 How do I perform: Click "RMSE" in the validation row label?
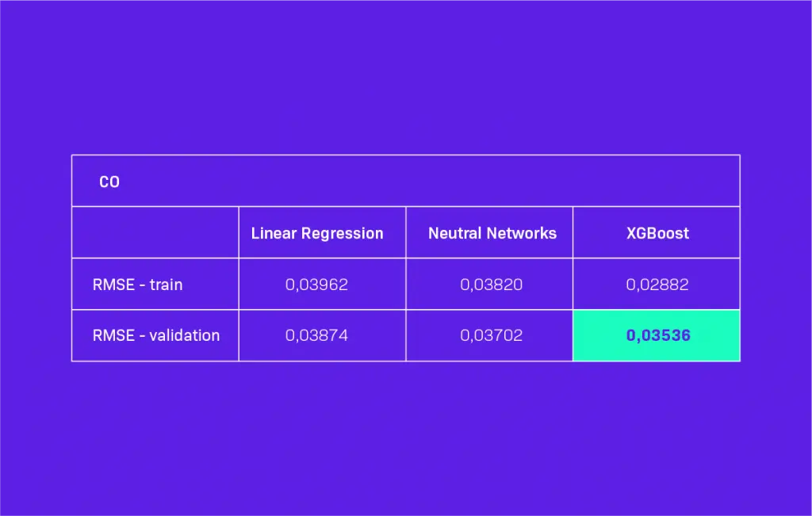[x=113, y=335]
